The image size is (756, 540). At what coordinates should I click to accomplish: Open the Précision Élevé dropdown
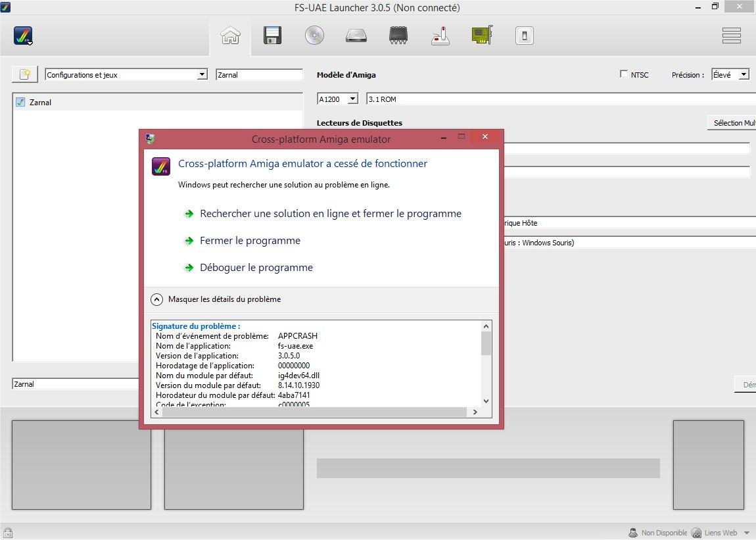730,74
